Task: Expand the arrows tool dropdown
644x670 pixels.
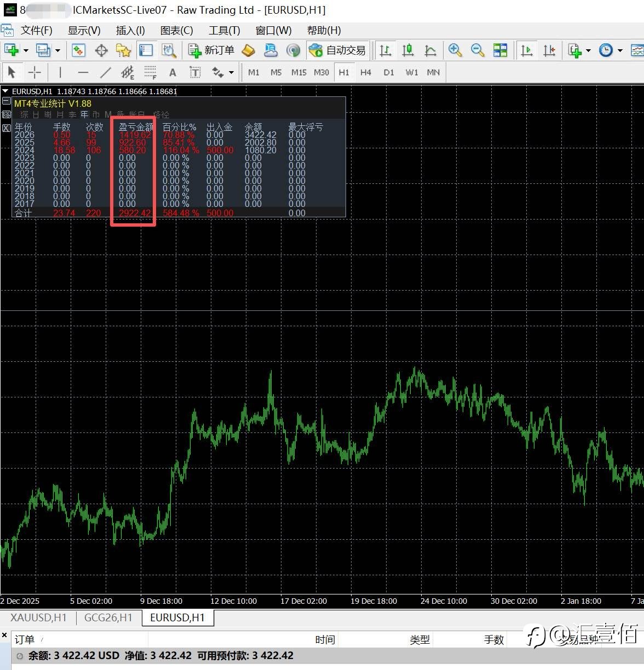Action: pos(231,72)
